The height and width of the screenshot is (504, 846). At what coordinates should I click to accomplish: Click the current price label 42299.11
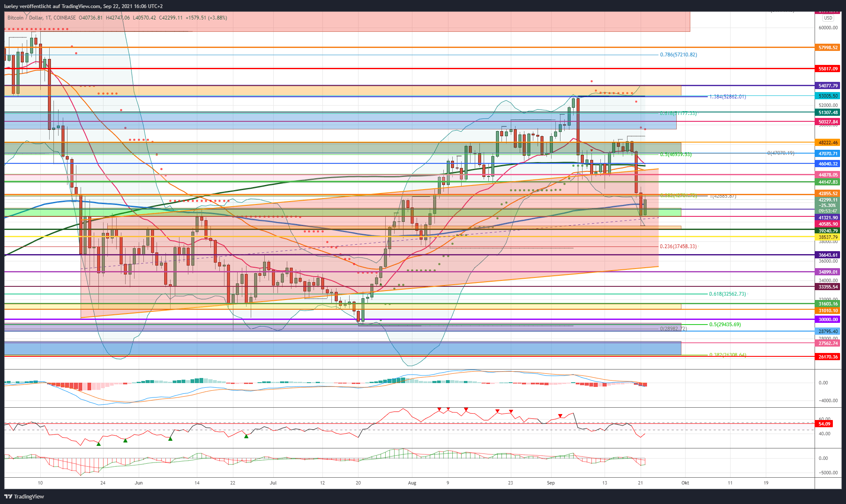pos(828,200)
